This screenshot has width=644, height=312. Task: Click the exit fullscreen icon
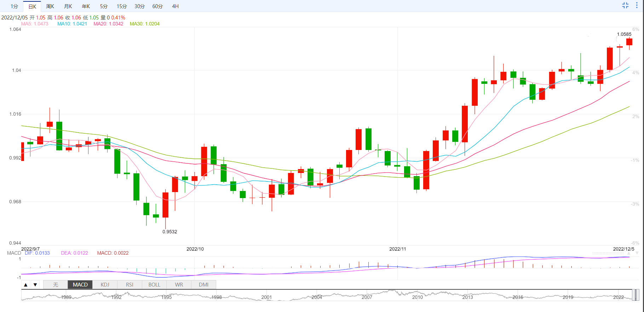point(625,5)
